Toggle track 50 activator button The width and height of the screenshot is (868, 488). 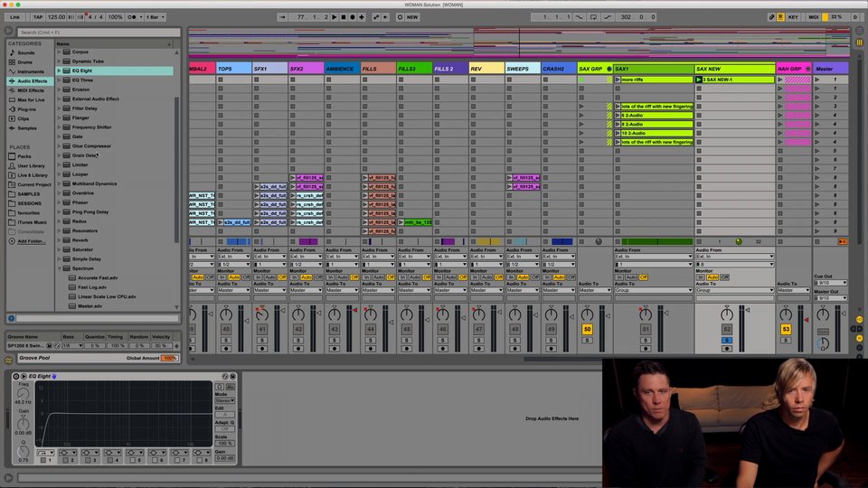click(587, 329)
